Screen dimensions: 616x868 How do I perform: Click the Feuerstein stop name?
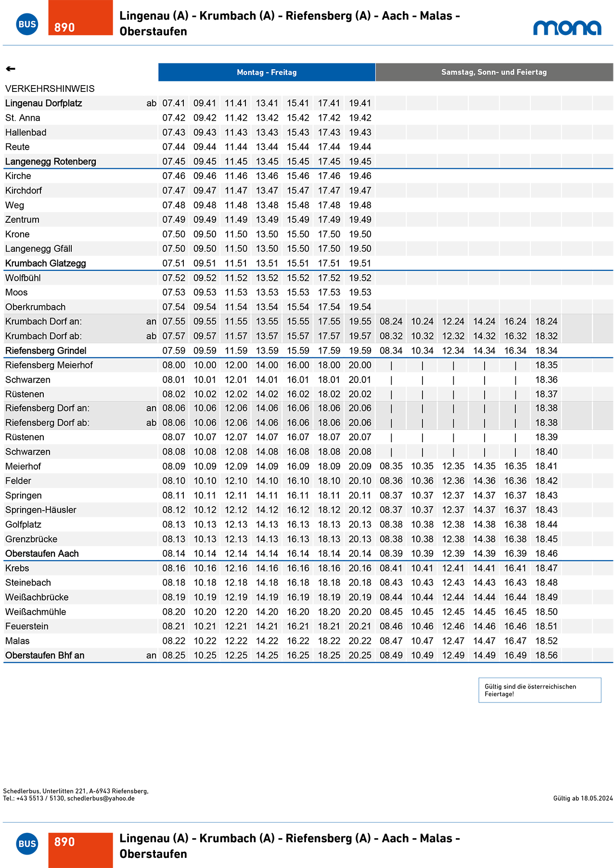(26, 626)
